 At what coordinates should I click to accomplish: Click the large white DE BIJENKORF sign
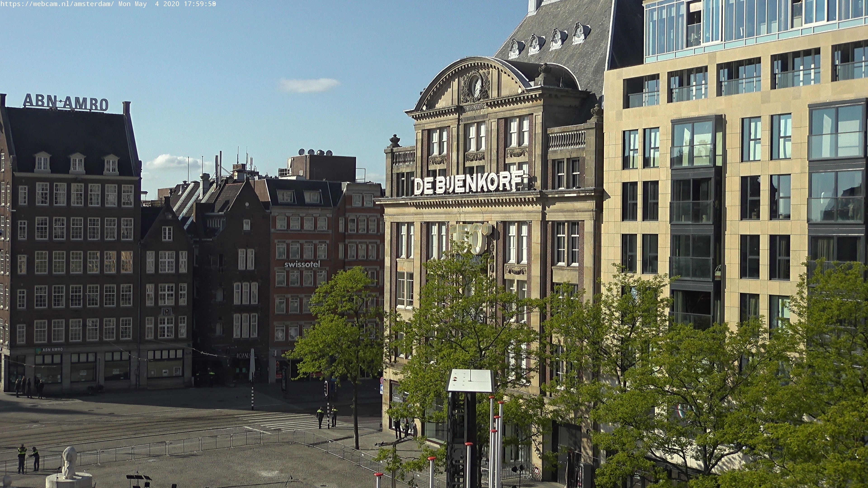point(468,183)
